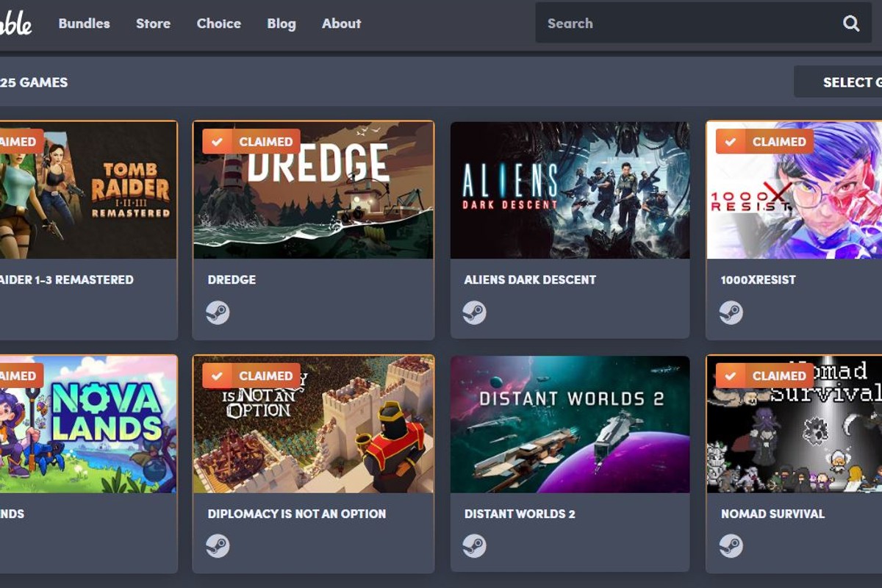Viewport: 882px width, 588px height.
Task: Open Steam icon on the Dredge card
Action: pyautogui.click(x=218, y=313)
